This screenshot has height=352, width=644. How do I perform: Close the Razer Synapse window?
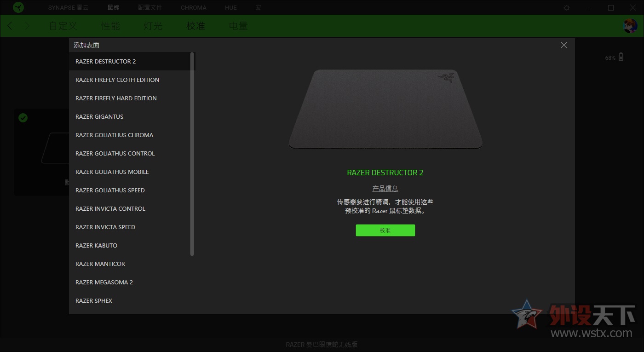(633, 8)
